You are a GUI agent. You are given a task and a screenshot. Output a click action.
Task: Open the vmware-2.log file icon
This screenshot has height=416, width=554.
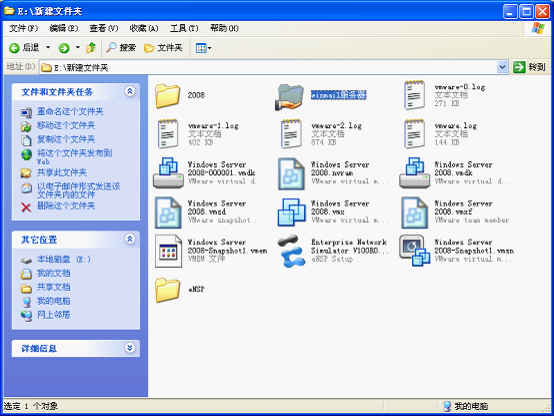pos(291,134)
